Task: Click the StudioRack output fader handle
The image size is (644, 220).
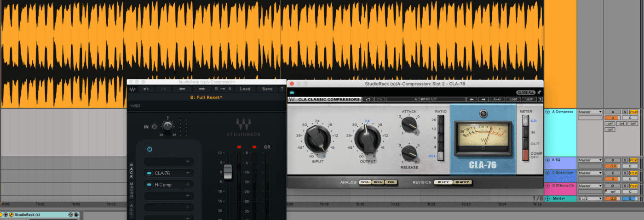Action: (x=228, y=173)
